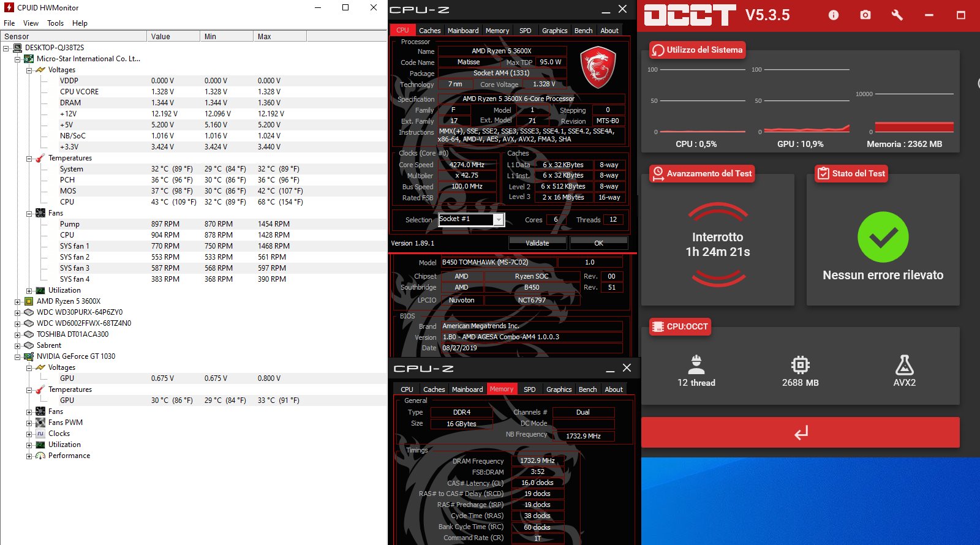Click the Sensor column header
Viewport: 980px width, 545px height.
73,36
